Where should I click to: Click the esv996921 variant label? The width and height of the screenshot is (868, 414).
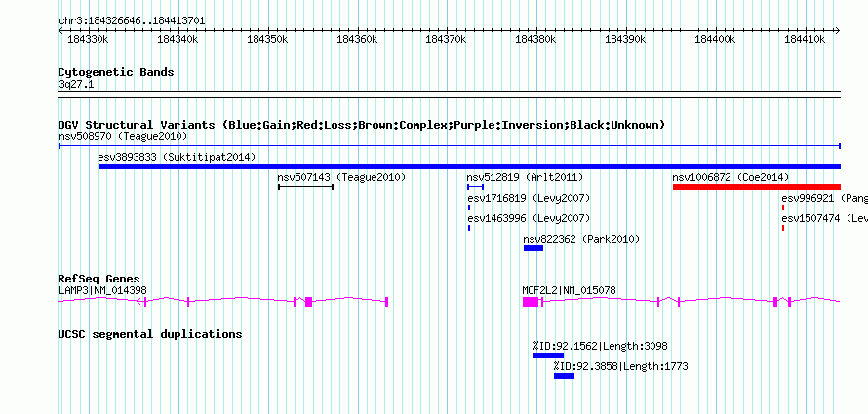point(824,198)
